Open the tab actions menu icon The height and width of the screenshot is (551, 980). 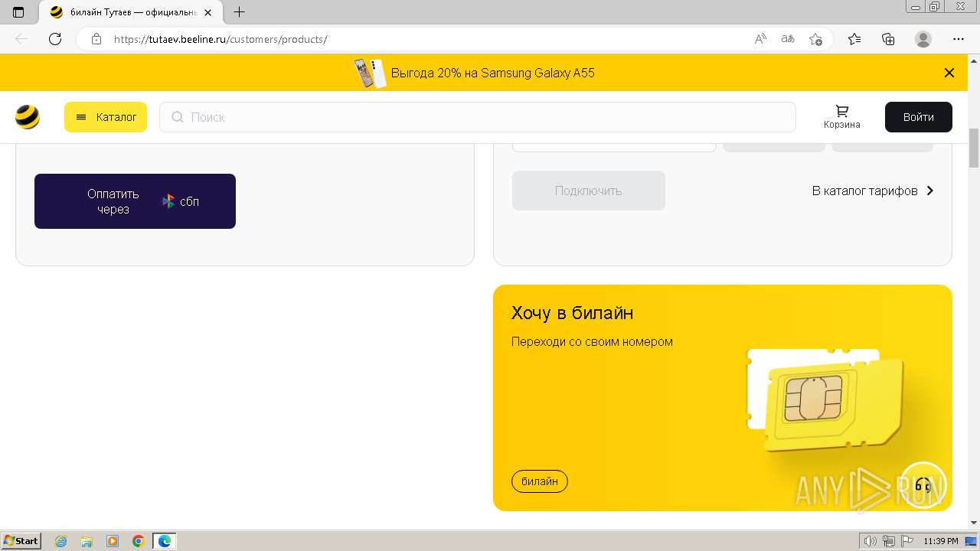point(18,12)
